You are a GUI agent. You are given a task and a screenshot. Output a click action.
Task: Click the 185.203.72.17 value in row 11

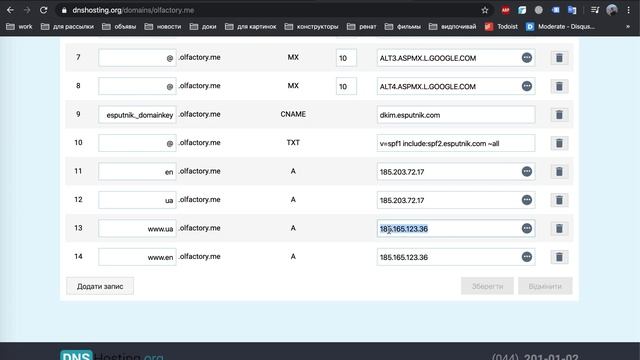(x=402, y=172)
